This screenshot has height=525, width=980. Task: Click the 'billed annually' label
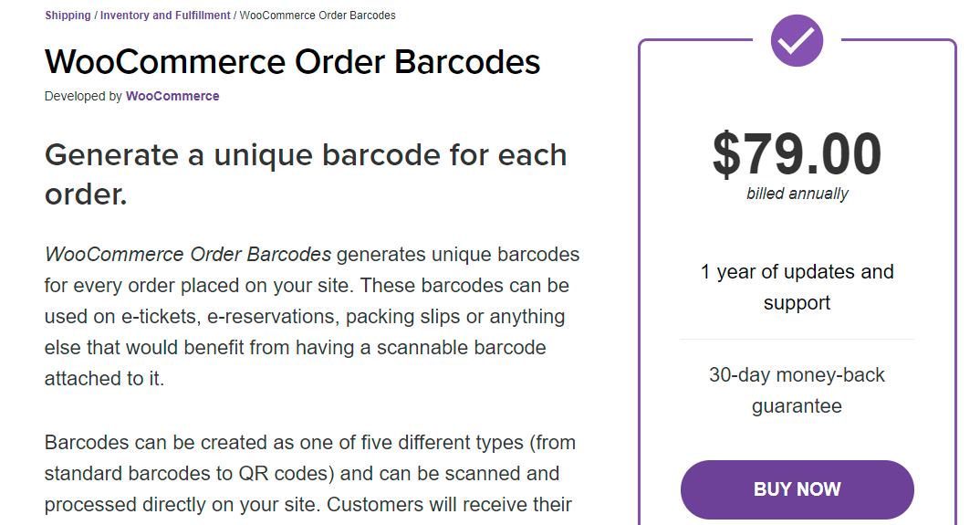pos(797,194)
